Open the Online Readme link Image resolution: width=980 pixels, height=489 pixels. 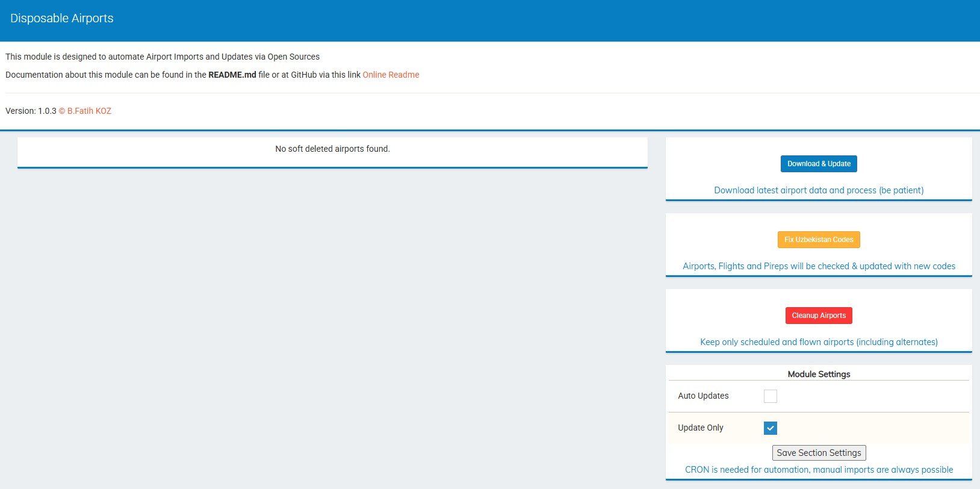point(391,75)
